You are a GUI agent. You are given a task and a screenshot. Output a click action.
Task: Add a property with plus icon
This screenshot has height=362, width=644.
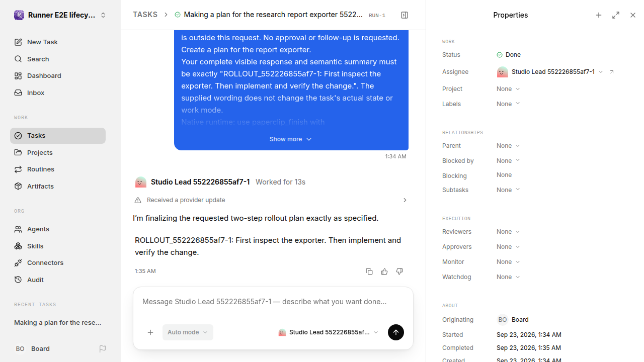[x=599, y=15]
